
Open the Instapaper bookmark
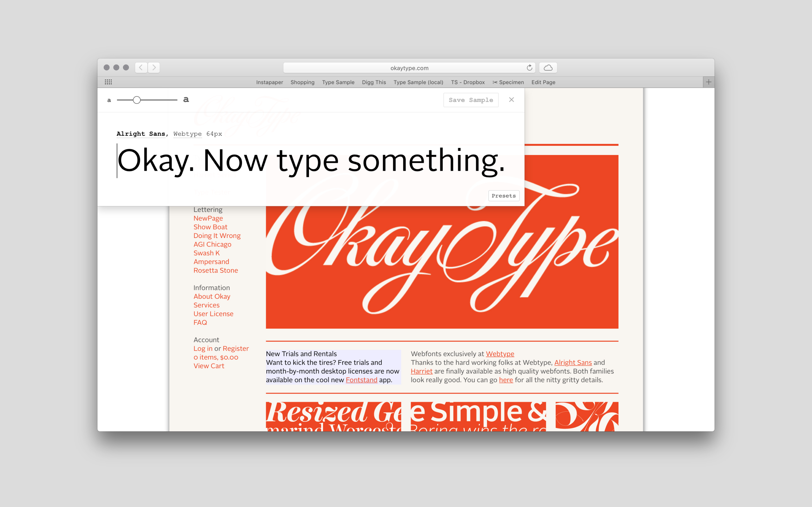coord(269,82)
